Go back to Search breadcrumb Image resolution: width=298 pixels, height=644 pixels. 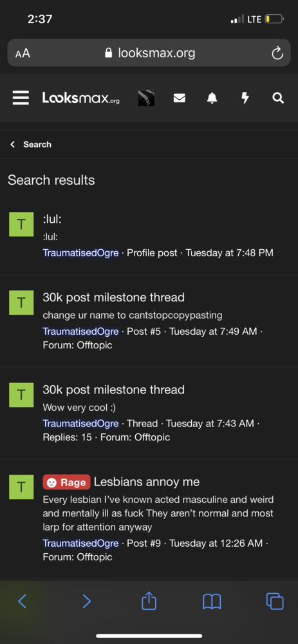31,144
